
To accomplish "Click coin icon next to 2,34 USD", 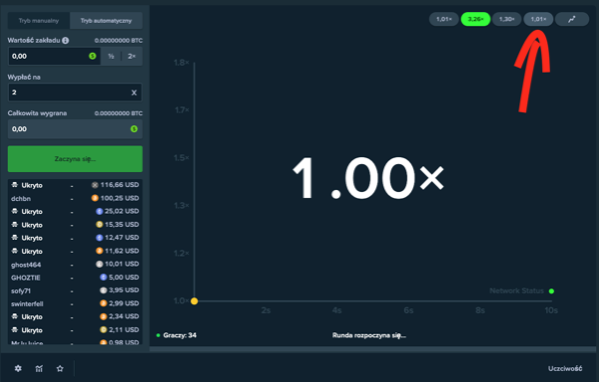I will coord(104,316).
